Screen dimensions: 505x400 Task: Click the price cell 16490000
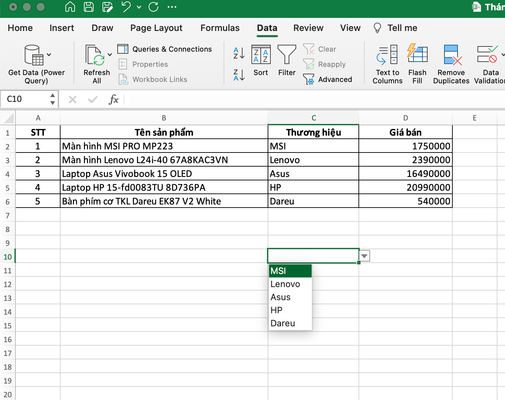(406, 174)
